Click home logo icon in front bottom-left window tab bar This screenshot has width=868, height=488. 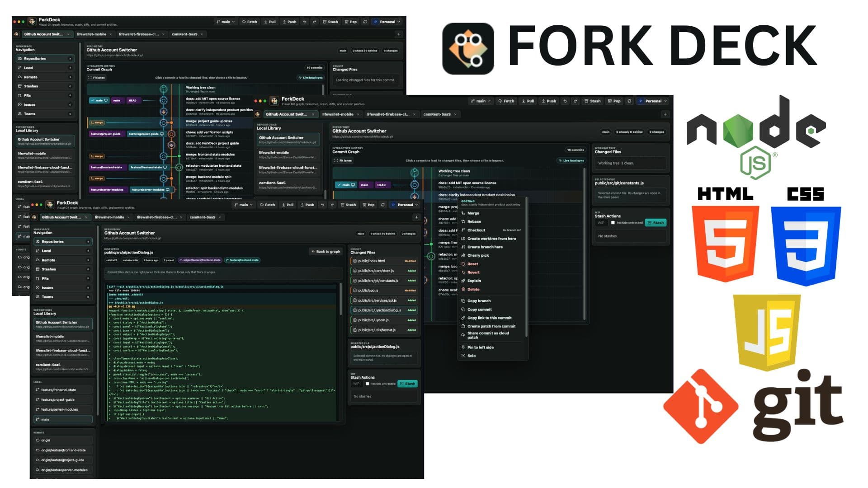click(34, 217)
